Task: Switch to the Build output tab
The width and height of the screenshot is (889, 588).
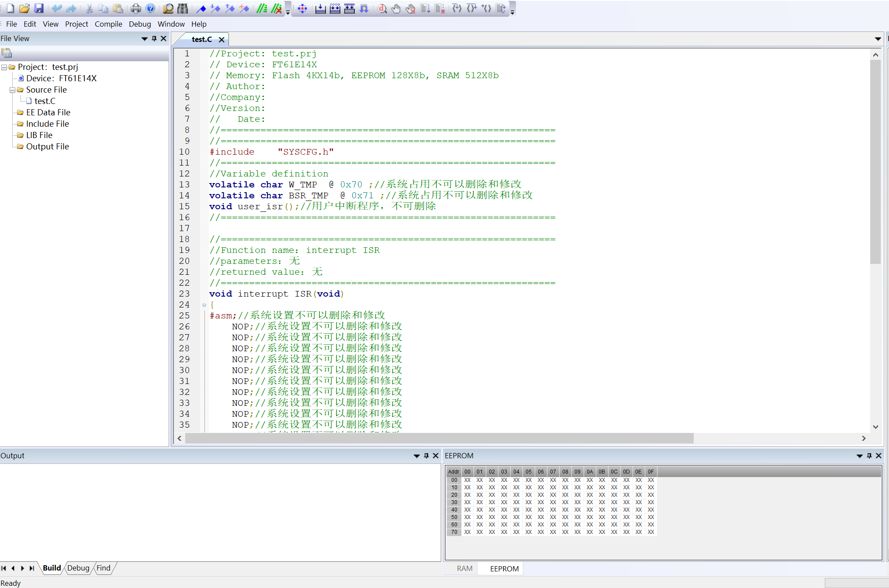Action: (x=52, y=568)
